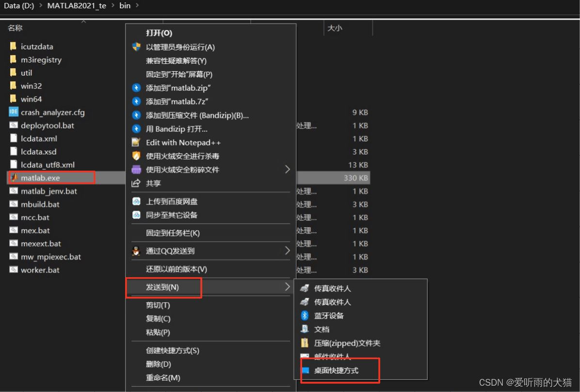Click the Huorong shield icon for 杀毒
580x392 pixels.
coord(136,156)
